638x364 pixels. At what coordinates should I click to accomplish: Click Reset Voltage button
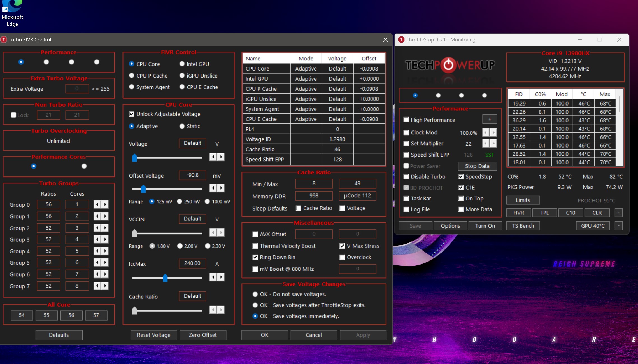coord(153,335)
